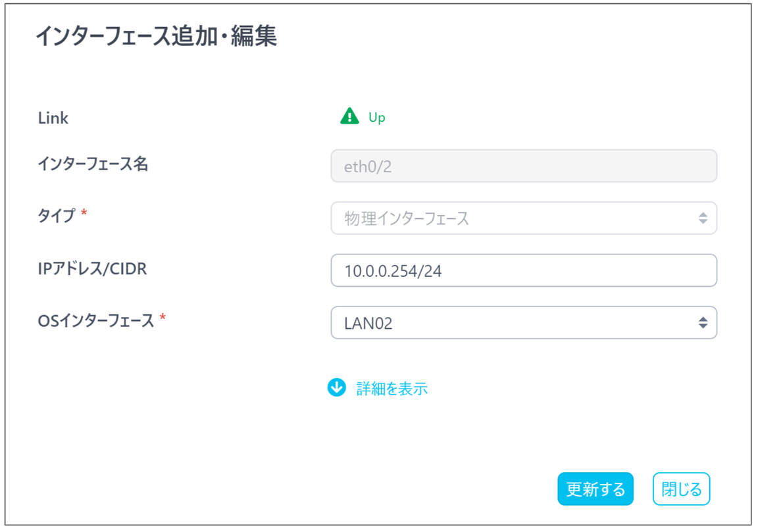Click the blue down-arrow circle icon
The image size is (758, 532).
tap(336, 387)
